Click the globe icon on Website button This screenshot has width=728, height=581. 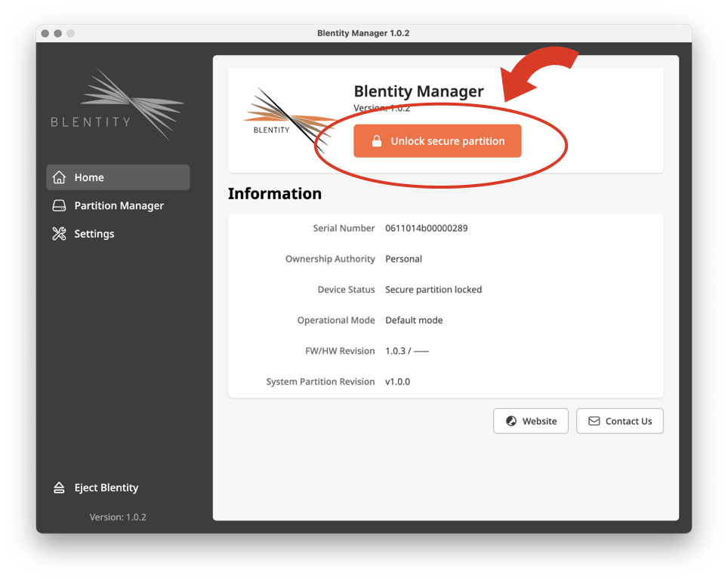click(511, 421)
